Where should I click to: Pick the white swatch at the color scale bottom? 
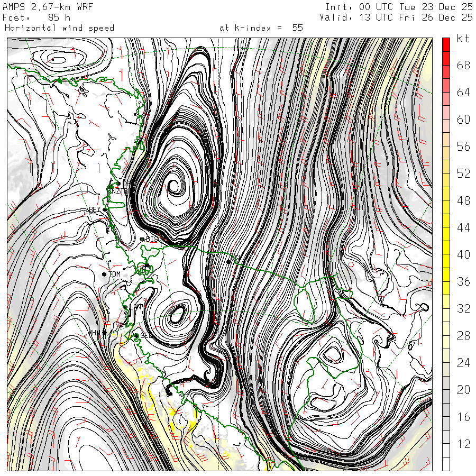(x=446, y=464)
